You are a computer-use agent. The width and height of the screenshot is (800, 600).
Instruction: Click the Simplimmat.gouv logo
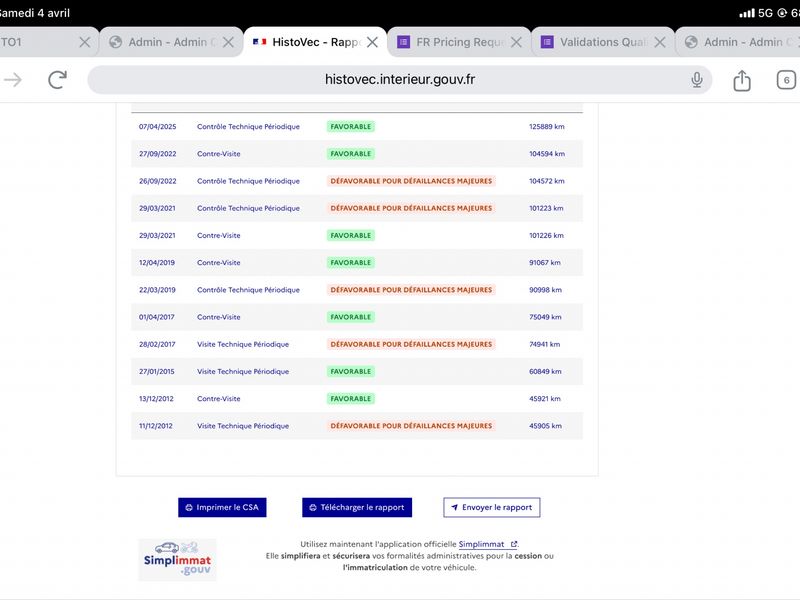(x=177, y=560)
